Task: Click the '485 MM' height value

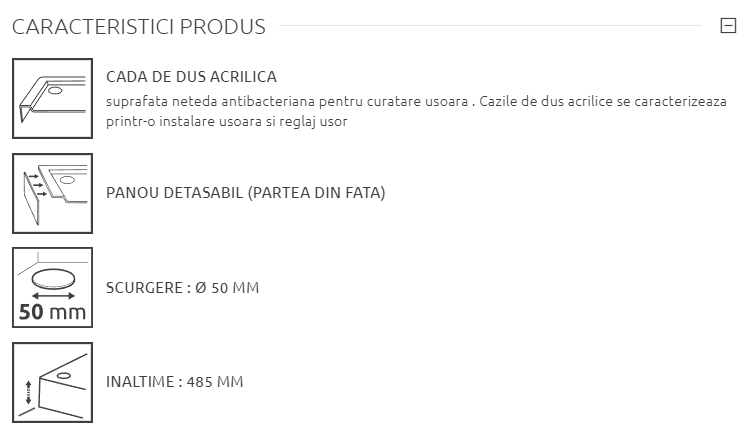Action: [215, 382]
